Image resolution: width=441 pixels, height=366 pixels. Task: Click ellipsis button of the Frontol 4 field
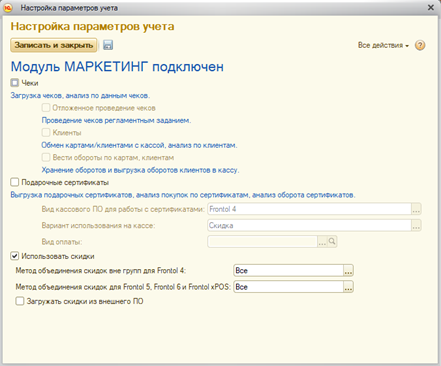pos(416,209)
